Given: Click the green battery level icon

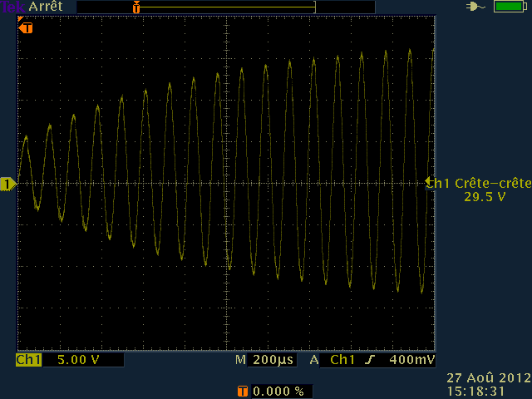Looking at the screenshot, I should coord(508,7).
